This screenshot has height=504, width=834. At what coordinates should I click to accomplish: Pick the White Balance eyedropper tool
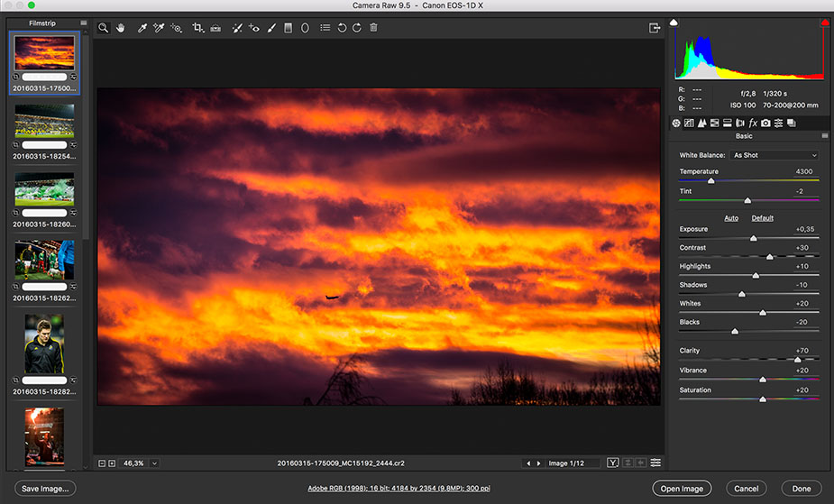(x=142, y=29)
